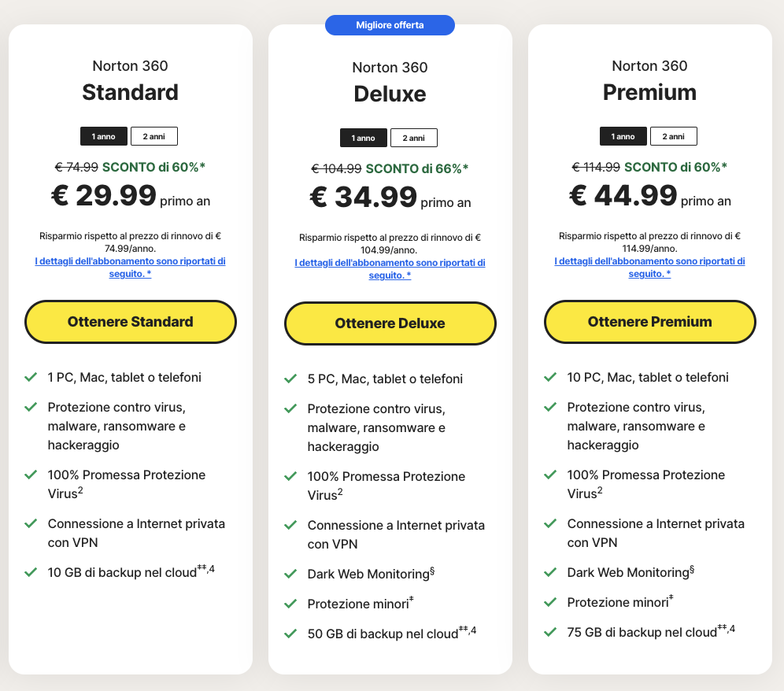Screen dimensions: 784x691
Task: Select 2 anni for Premium plan
Action: [673, 136]
